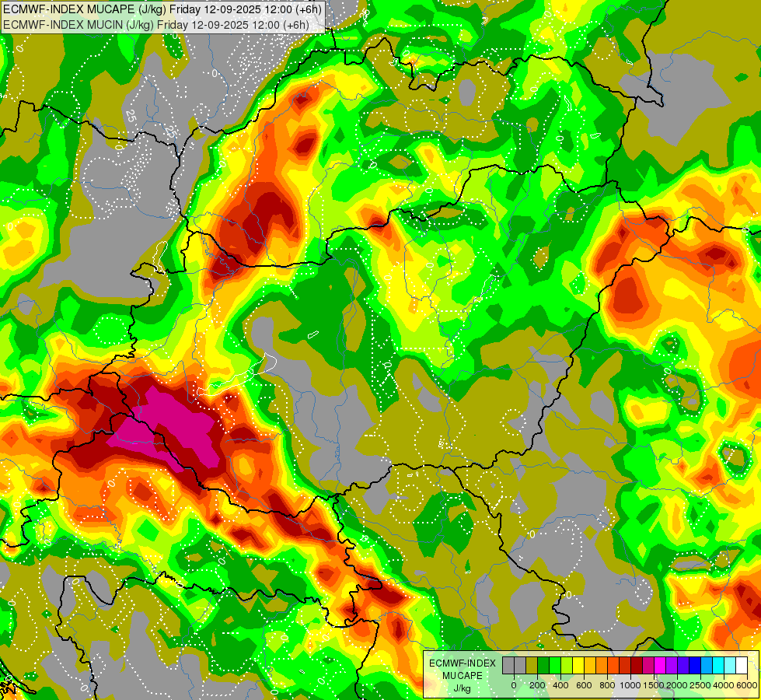This screenshot has height=700, width=761.
Task: Select the dark green legend swatch
Action: click(543, 665)
